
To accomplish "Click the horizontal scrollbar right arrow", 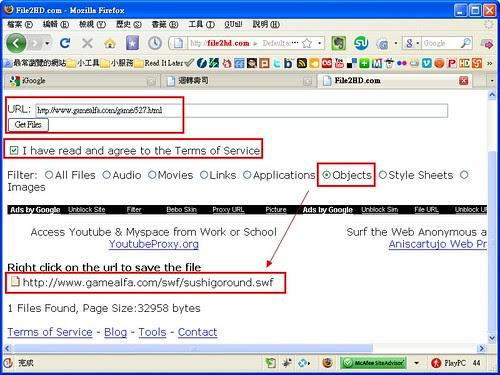I will tap(481, 349).
